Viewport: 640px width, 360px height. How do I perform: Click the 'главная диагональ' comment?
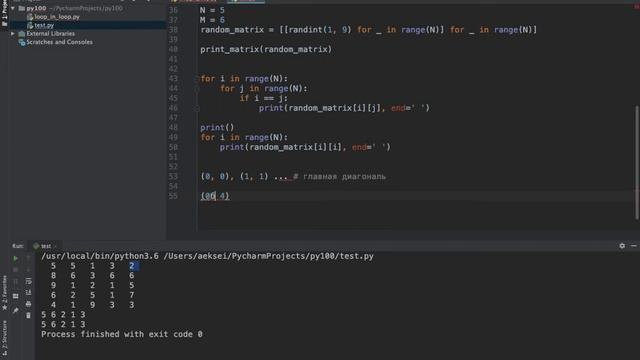pyautogui.click(x=340, y=177)
